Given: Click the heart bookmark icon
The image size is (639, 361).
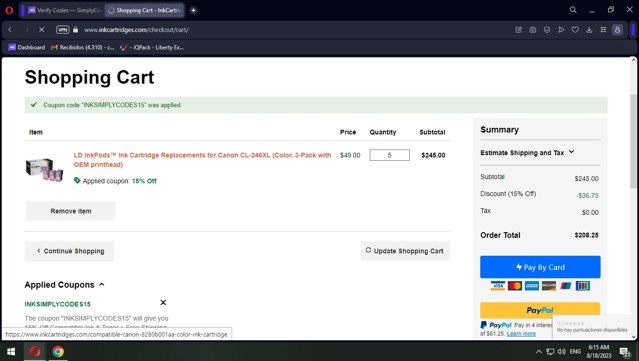Looking at the screenshot, I should (575, 30).
